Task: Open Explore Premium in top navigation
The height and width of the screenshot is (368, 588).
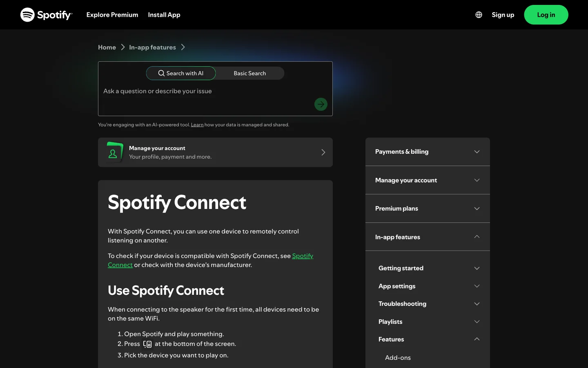Action: coord(112,15)
